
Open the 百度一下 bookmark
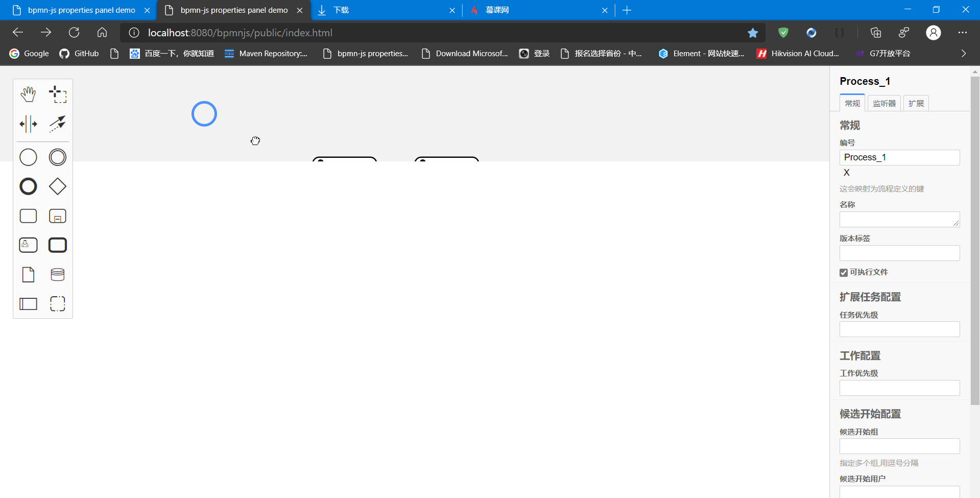(x=172, y=54)
